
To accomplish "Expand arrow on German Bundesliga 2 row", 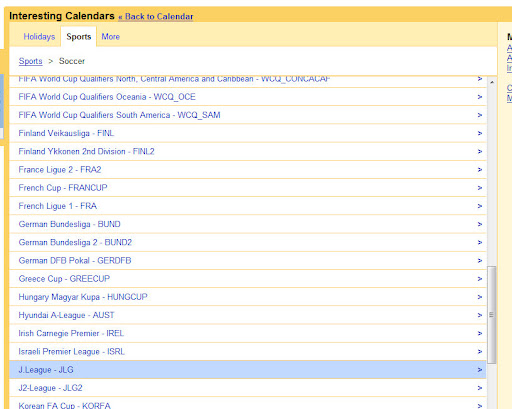I will pos(480,242).
